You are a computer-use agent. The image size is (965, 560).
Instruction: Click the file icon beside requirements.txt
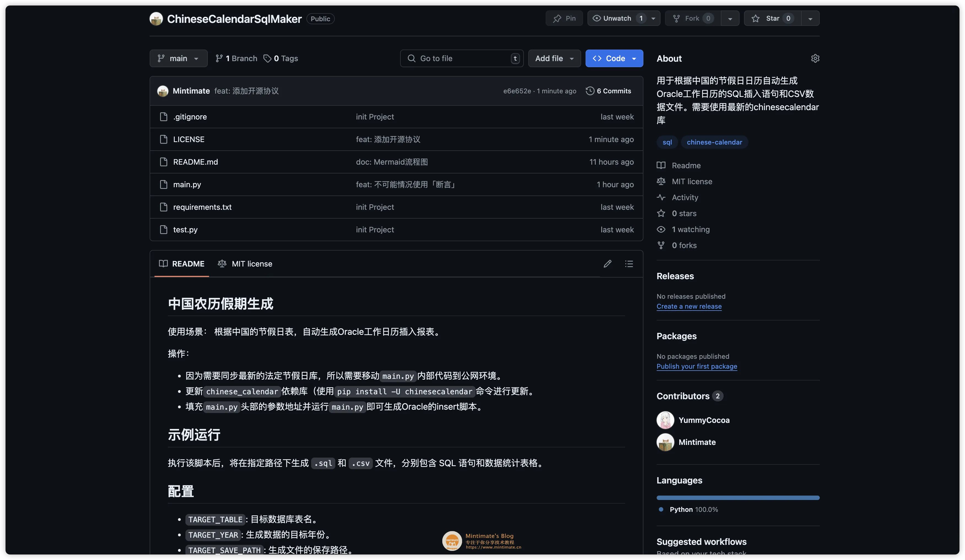[x=163, y=207]
